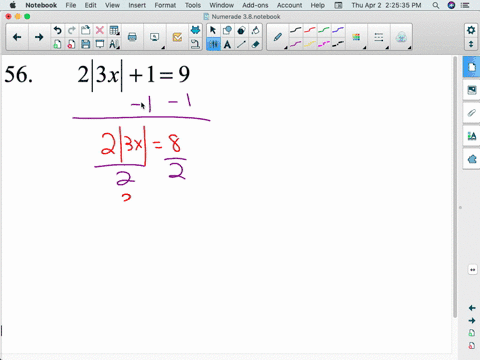The width and height of the screenshot is (480, 360).
Task: Open the Account menu
Action: coord(289,5)
